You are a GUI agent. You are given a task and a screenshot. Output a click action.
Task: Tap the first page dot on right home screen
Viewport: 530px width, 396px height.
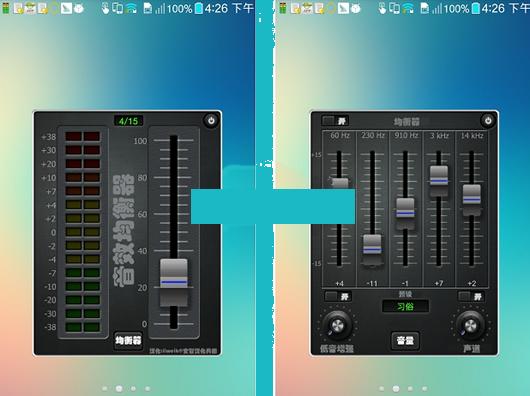click(382, 389)
